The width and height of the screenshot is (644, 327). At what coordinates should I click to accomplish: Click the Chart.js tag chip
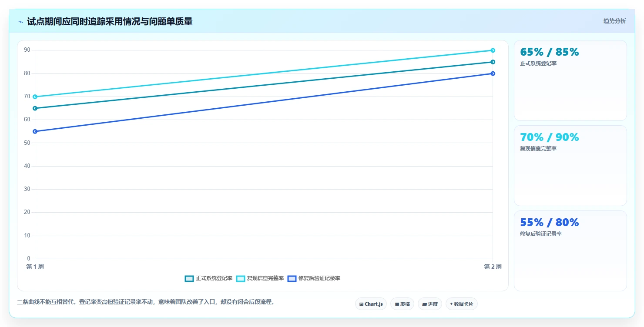point(371,304)
